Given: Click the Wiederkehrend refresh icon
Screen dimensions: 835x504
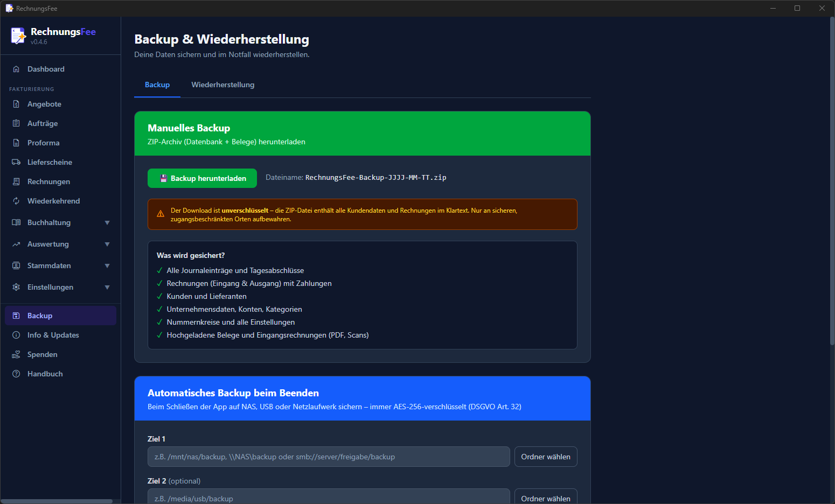Looking at the screenshot, I should (16, 201).
